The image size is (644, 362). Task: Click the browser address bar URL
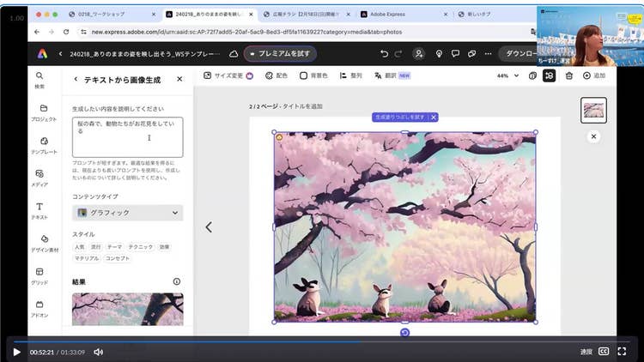pyautogui.click(x=246, y=32)
